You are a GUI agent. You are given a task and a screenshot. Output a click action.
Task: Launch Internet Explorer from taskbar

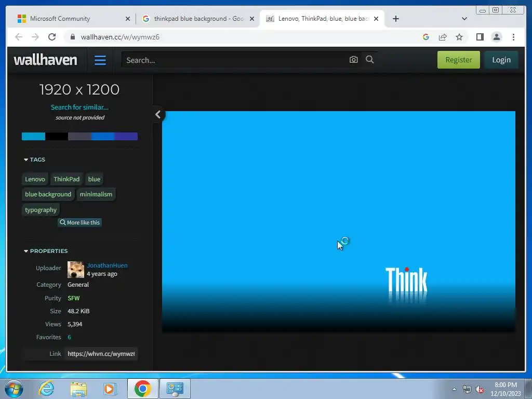click(46, 389)
